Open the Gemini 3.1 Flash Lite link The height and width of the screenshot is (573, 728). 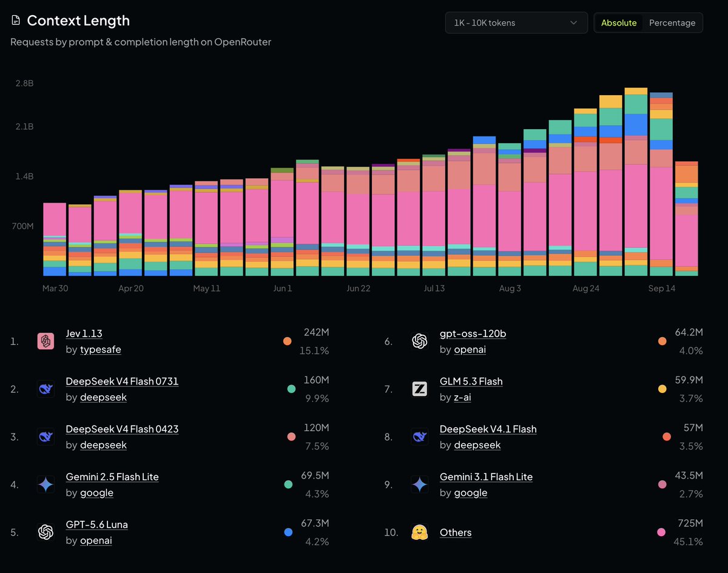coord(486,477)
